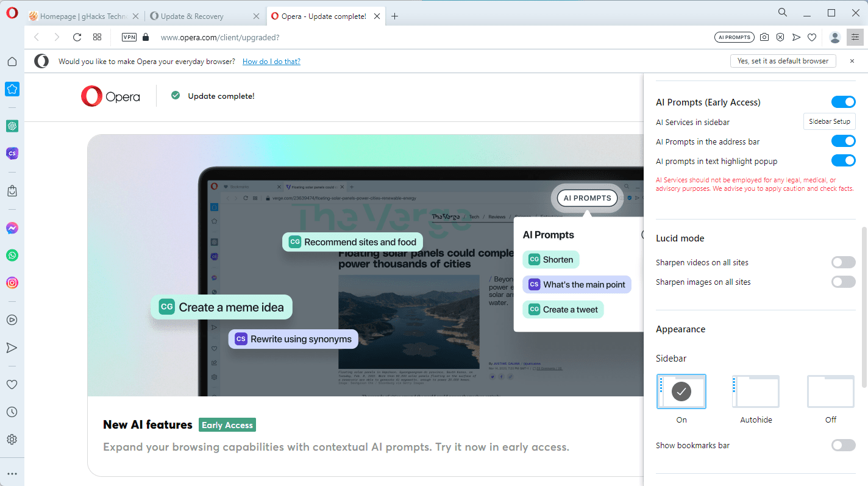Open Settings gear in the sidebar

click(x=12, y=439)
